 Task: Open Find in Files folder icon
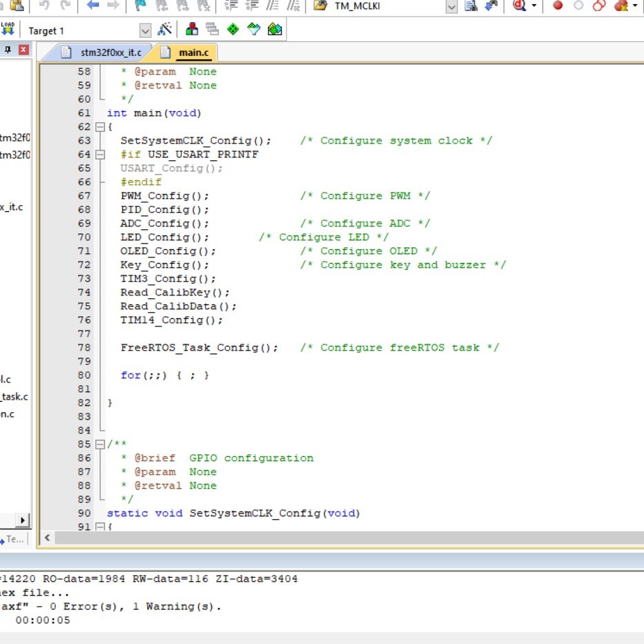[320, 6]
